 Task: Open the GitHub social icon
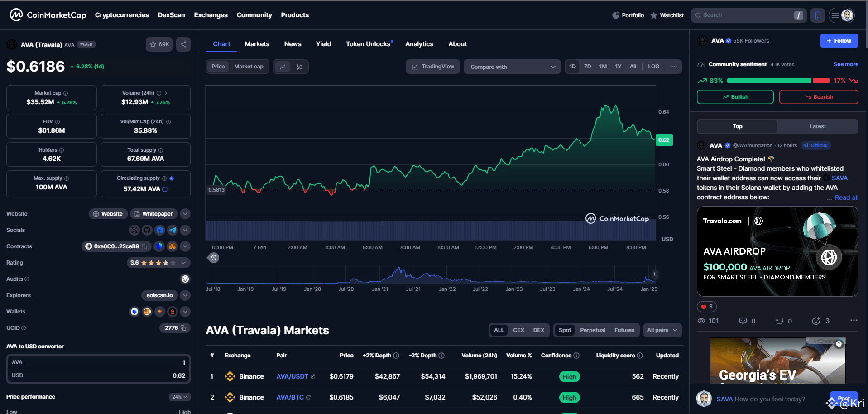click(x=147, y=230)
